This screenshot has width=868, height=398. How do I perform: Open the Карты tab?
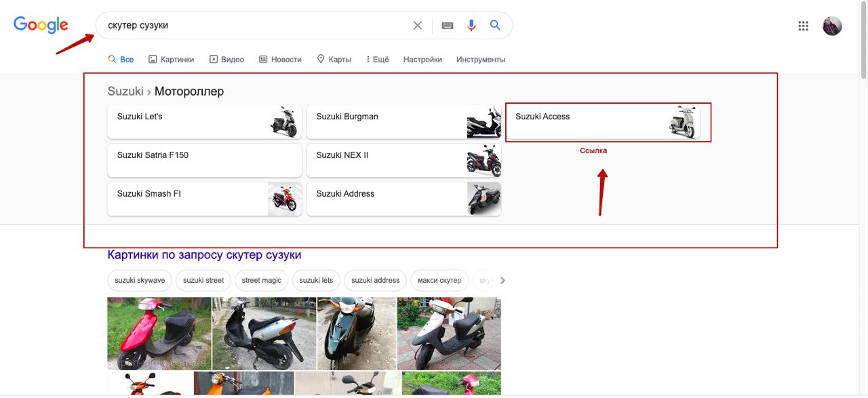point(334,60)
